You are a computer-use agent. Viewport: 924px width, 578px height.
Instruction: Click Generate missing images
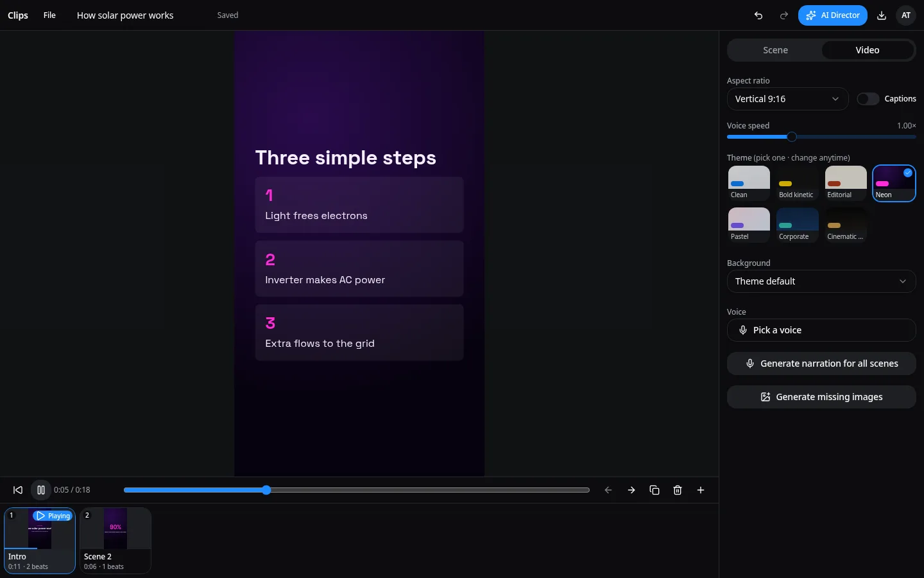point(821,397)
